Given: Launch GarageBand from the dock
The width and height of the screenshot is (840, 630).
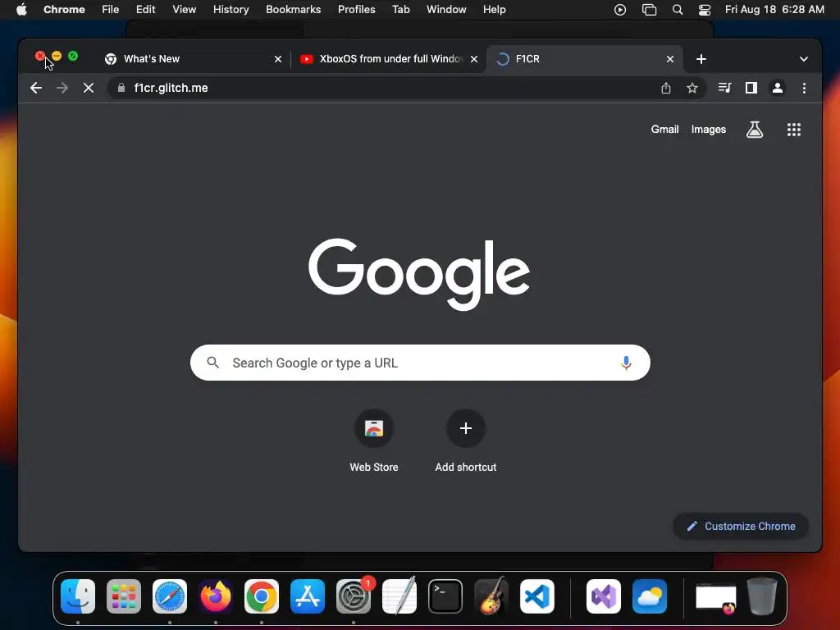Looking at the screenshot, I should [491, 596].
